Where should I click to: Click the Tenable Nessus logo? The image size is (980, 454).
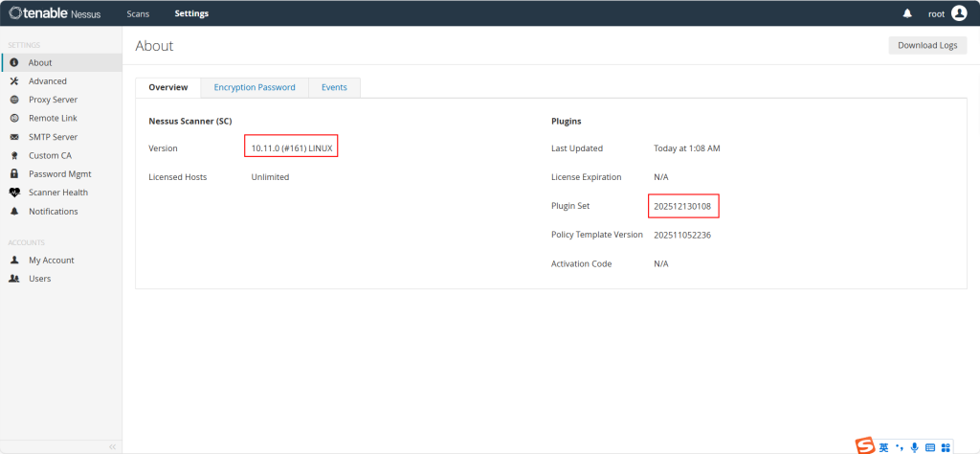click(x=56, y=13)
